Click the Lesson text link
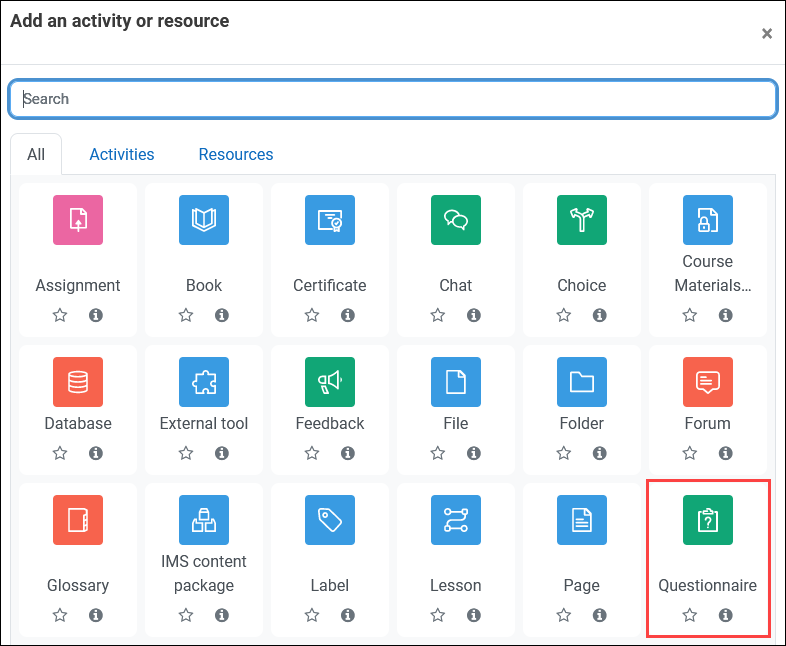 pos(456,585)
